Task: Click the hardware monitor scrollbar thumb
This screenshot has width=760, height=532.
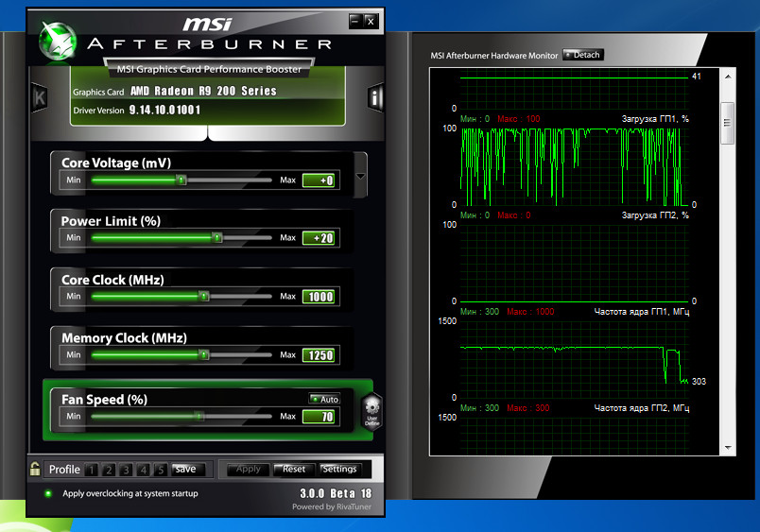Action: point(728,123)
